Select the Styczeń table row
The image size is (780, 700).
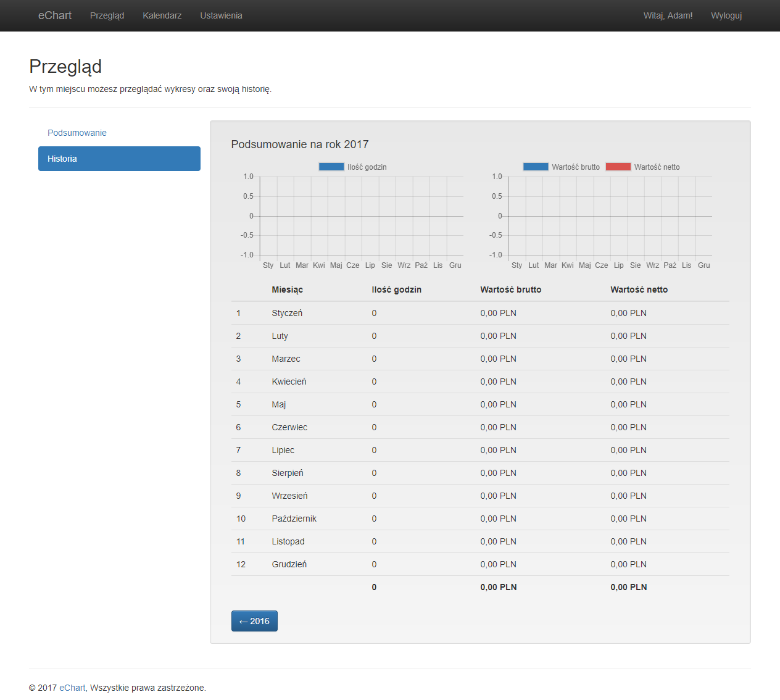click(479, 313)
